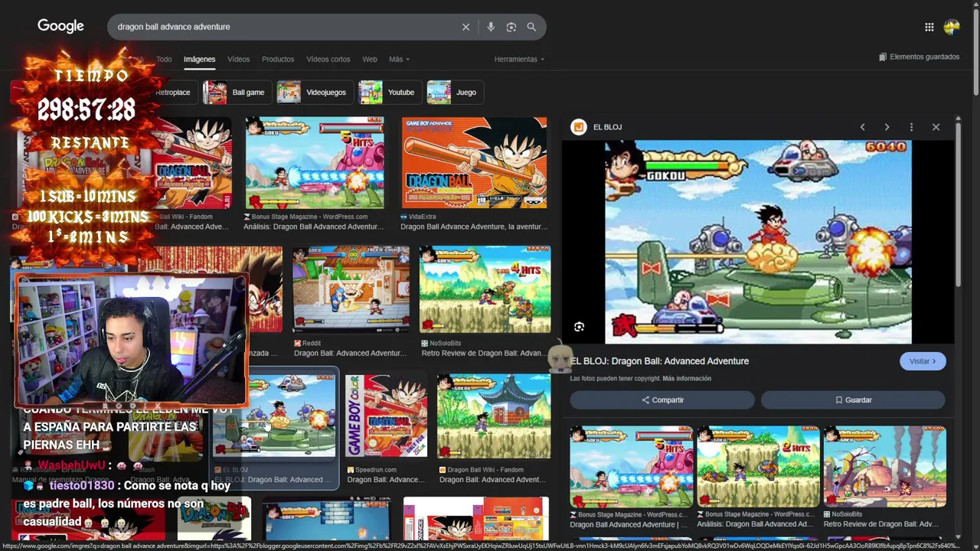Screen dimensions: 980x551
Task: Go to previous image in preview panel
Action: (862, 127)
